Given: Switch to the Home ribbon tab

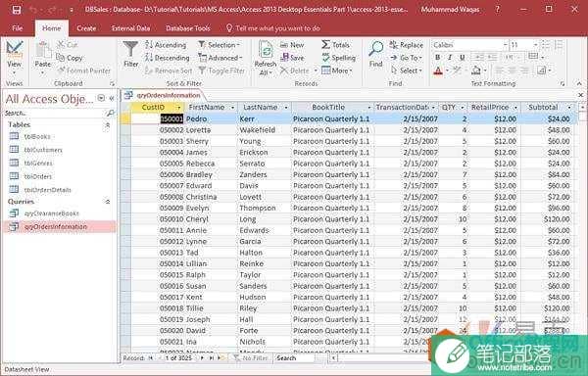Looking at the screenshot, I should point(52,28).
